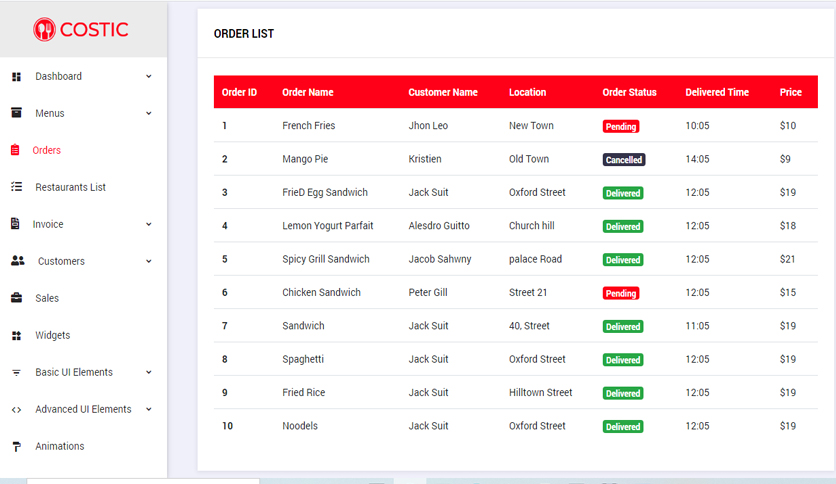Click the Spaghetti order name
The width and height of the screenshot is (836, 484).
(x=303, y=359)
